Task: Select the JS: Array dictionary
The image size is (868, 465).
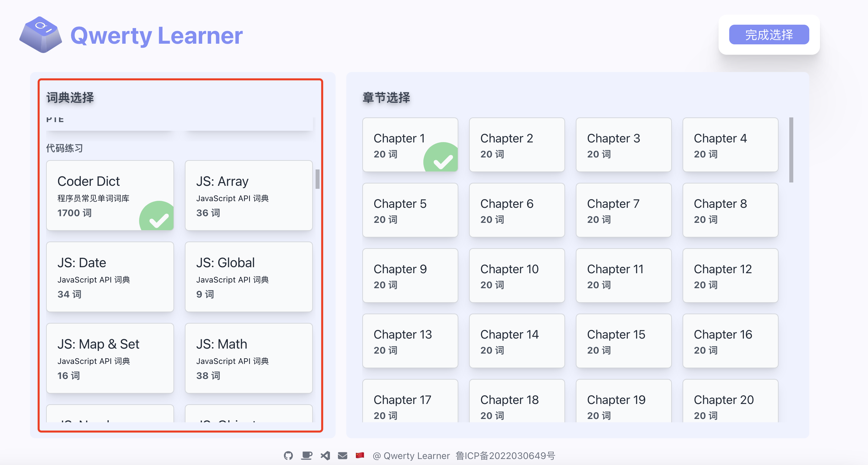Action: (249, 195)
